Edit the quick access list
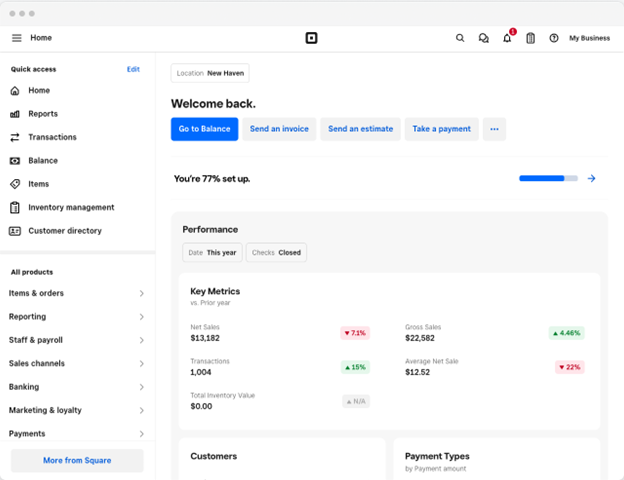Screen dimensions: 624x480 [133, 69]
